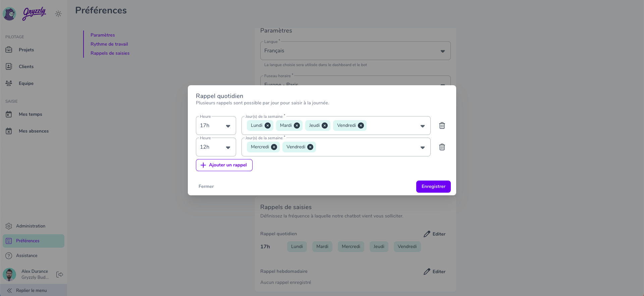The image size is (644, 296).
Task: Delete the 17h reminder row
Action: (x=442, y=126)
